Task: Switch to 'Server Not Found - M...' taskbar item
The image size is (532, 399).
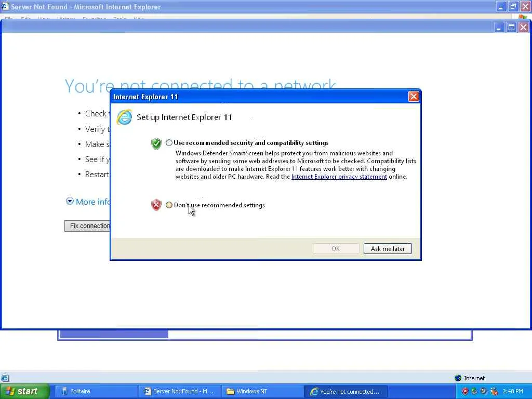Action: coord(179,391)
